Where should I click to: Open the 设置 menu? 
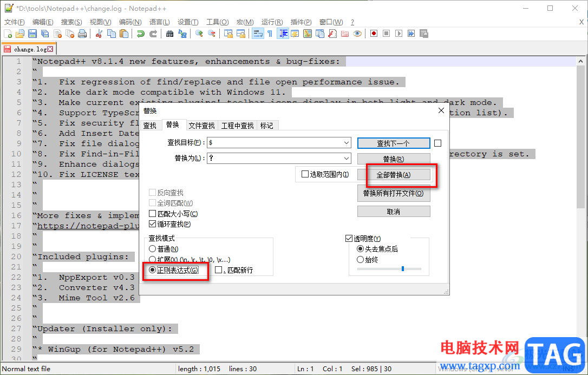(188, 22)
